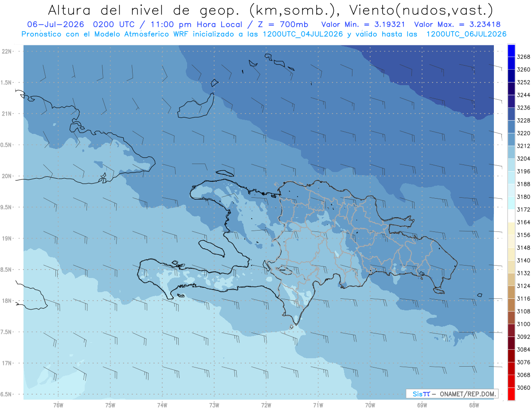The image size is (532, 411).
Task: Click the 20N latitude label
Action: pyautogui.click(x=6, y=176)
